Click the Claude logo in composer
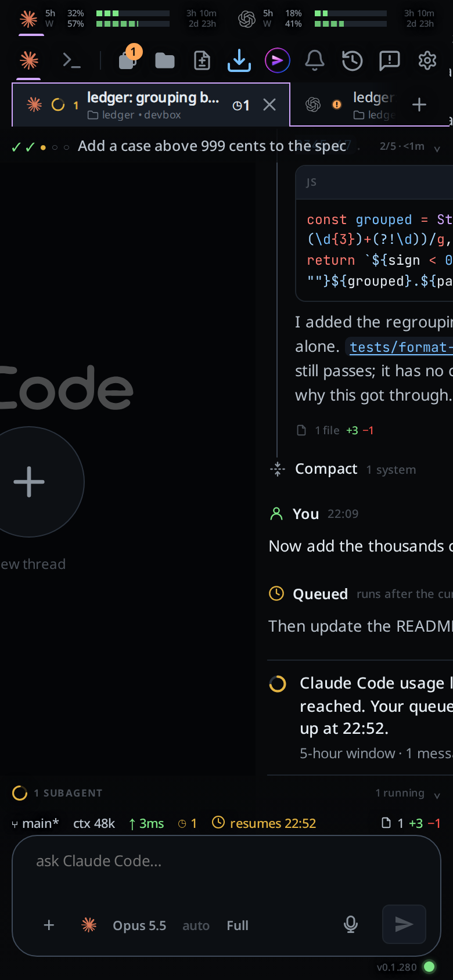This screenshot has height=980, width=453. (89, 925)
